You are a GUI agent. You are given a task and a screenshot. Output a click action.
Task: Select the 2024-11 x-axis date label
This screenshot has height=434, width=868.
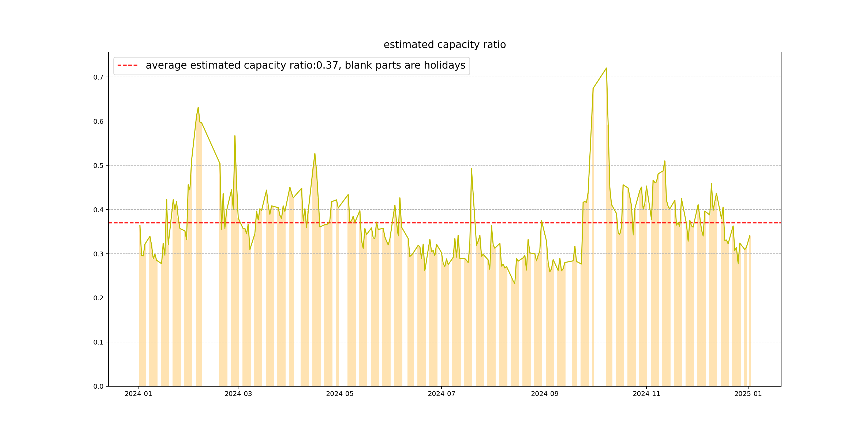pyautogui.click(x=646, y=394)
